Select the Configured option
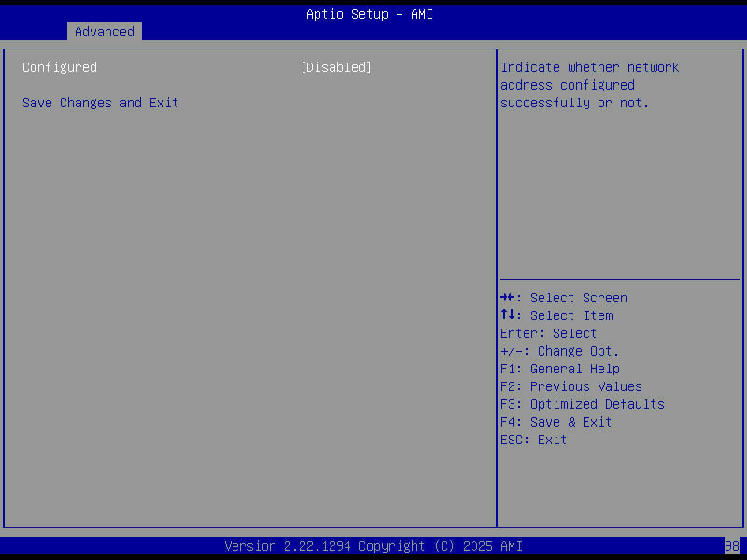This screenshot has width=747, height=560. click(59, 66)
